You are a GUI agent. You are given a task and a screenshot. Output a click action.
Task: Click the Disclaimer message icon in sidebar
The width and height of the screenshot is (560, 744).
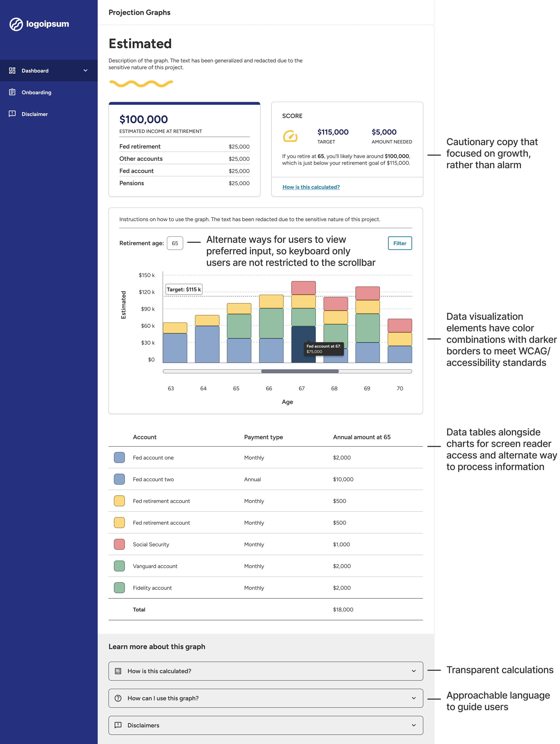pyautogui.click(x=12, y=114)
